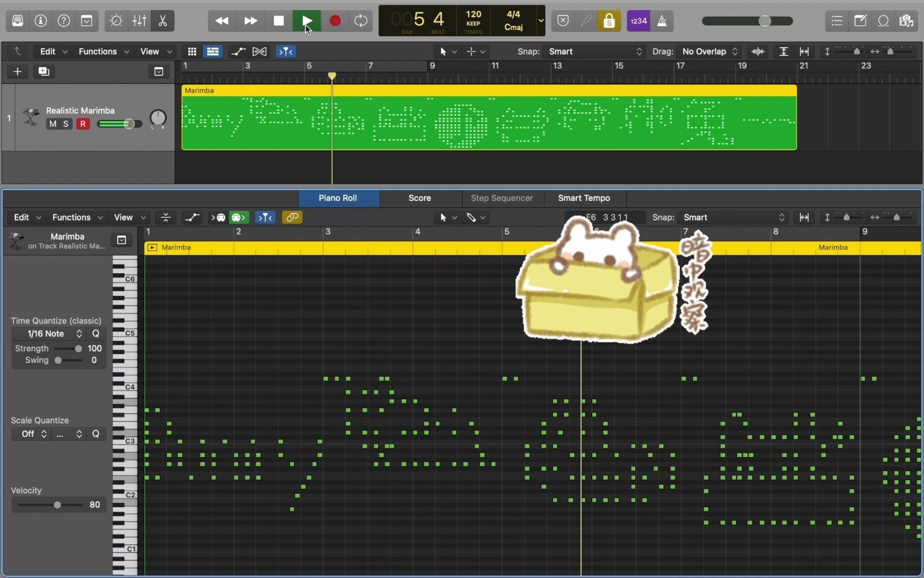Screen dimensions: 924x578
Task: Open Quick Help question mark button
Action: pos(64,21)
